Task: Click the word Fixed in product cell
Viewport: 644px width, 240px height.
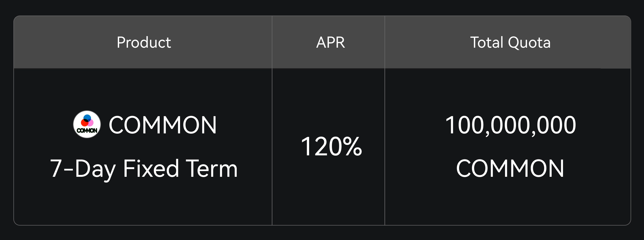Action: [151, 168]
